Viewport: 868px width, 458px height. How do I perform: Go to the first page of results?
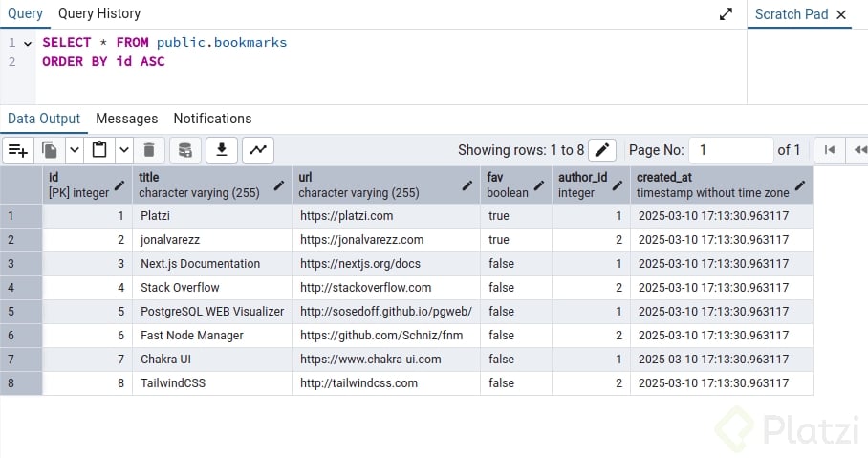pos(829,150)
